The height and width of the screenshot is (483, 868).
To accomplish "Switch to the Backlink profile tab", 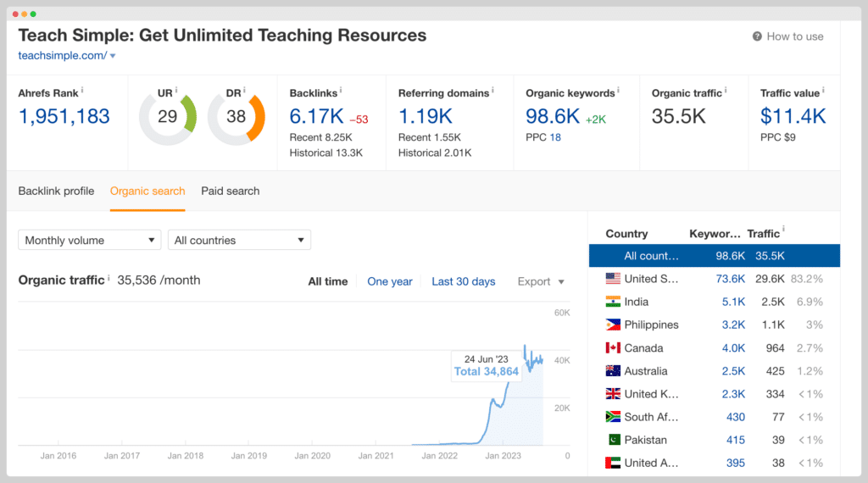I will 57,191.
